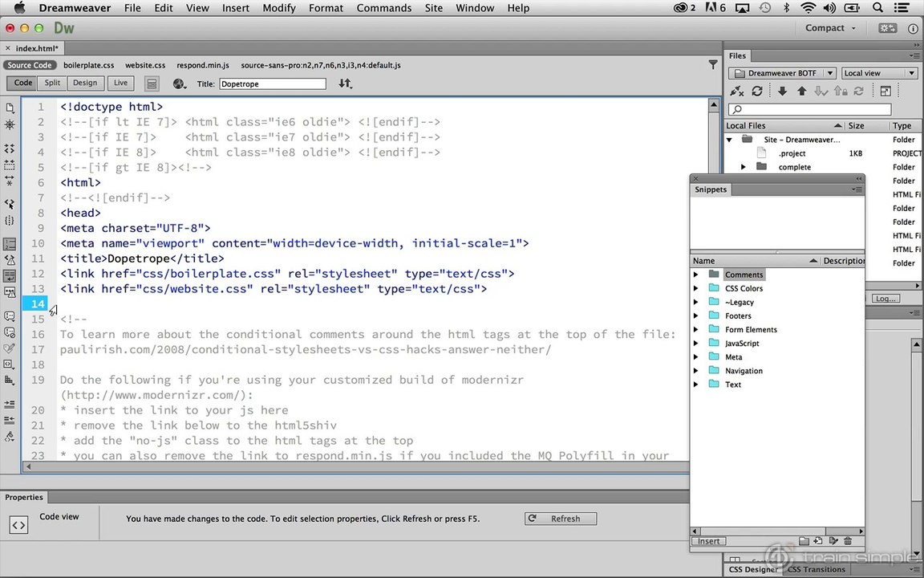Click the Live view options icon beside Live
Viewport: 924px width, 578px height.
pos(152,83)
